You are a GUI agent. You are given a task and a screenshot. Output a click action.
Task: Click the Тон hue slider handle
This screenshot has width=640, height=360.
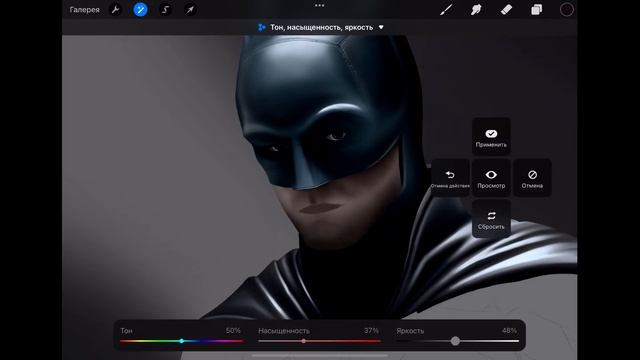pyautogui.click(x=182, y=341)
